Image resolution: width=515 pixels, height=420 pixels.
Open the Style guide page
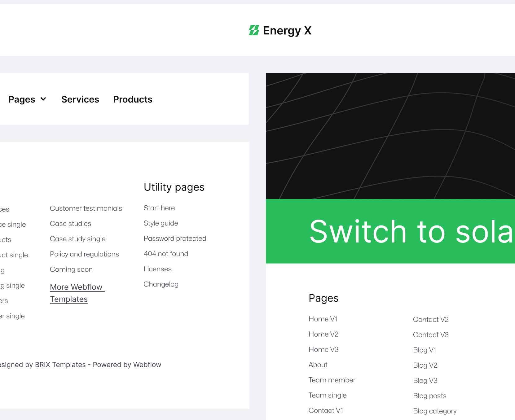161,223
